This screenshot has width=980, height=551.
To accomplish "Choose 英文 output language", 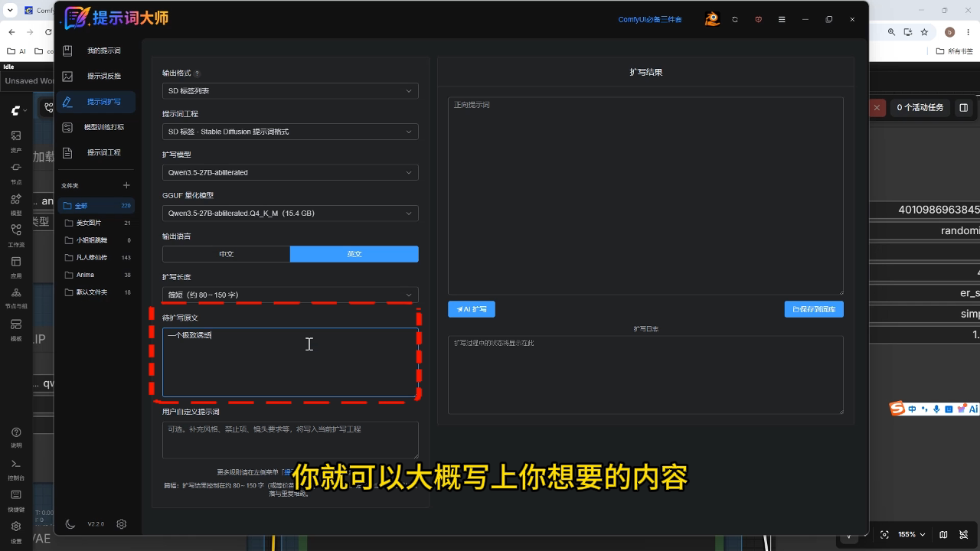I will tap(354, 254).
